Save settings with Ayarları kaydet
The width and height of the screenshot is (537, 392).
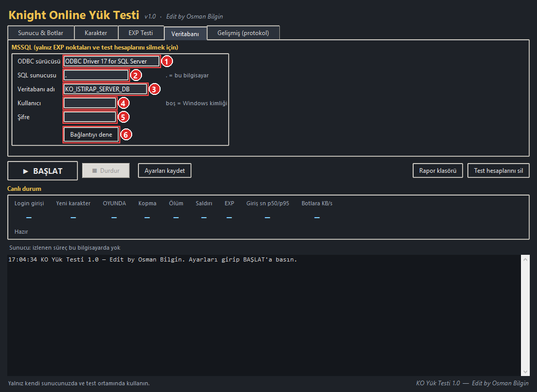[165, 170]
